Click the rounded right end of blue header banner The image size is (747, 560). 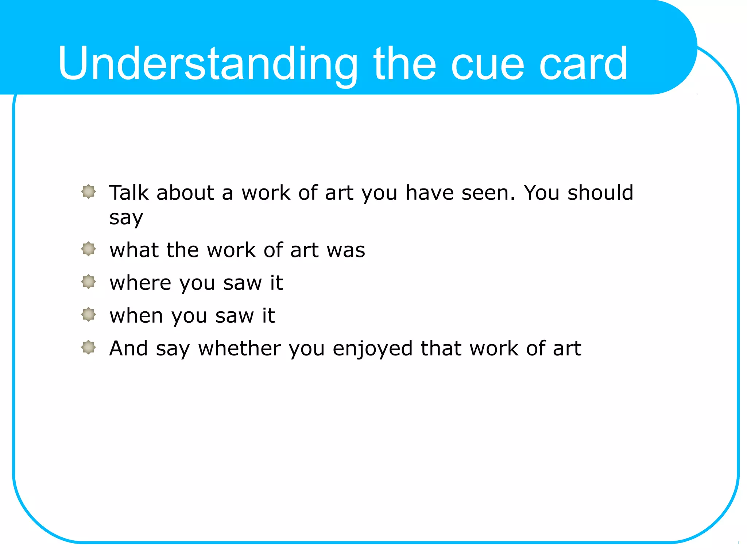click(x=675, y=47)
